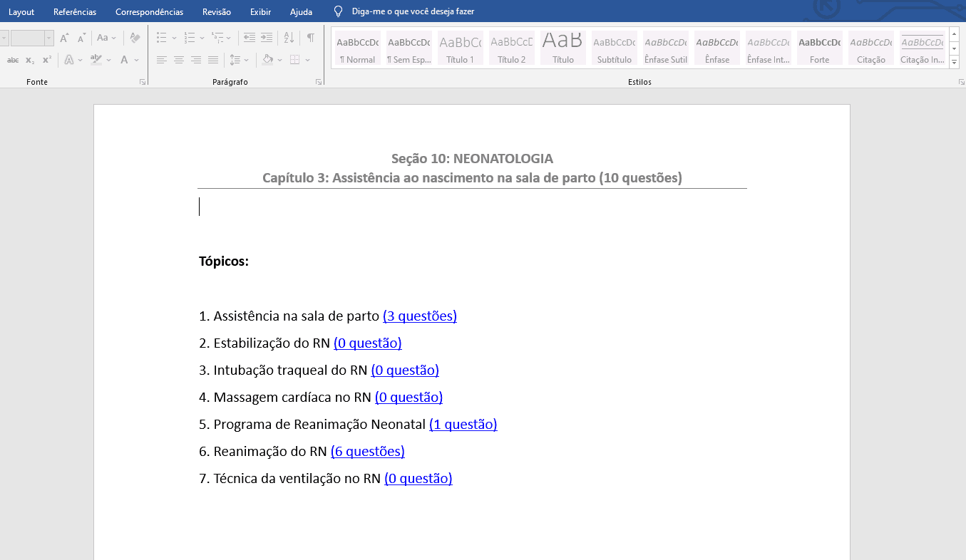Switch to the Correspondências tab
This screenshot has width=966, height=560.
[149, 11]
